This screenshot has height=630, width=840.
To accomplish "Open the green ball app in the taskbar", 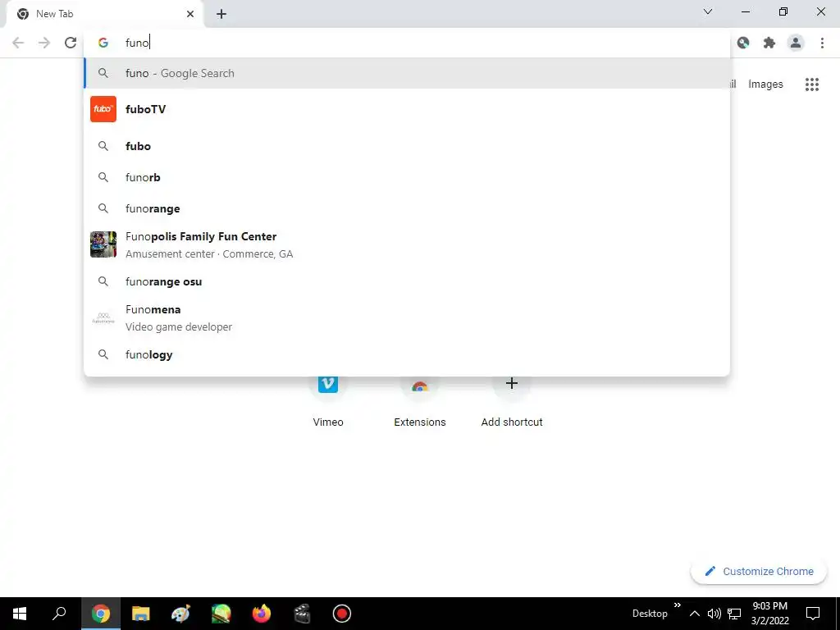I will pos(221,614).
